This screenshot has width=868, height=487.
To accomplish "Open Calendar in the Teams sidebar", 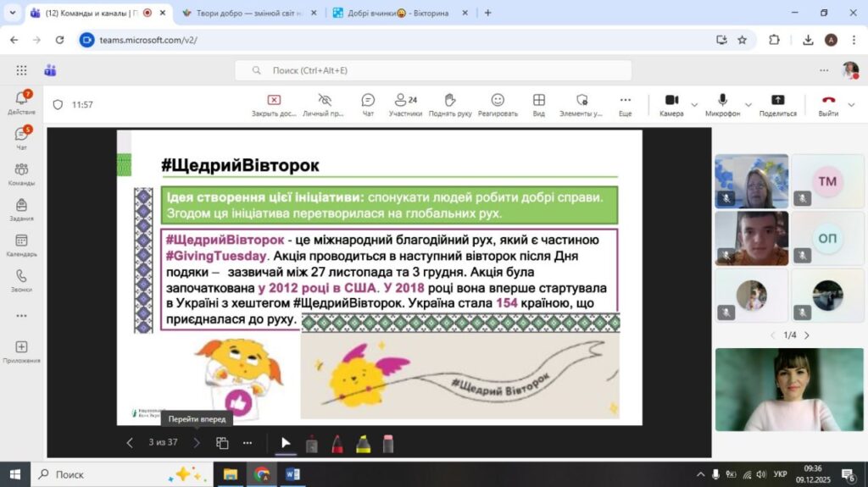I will [x=21, y=245].
